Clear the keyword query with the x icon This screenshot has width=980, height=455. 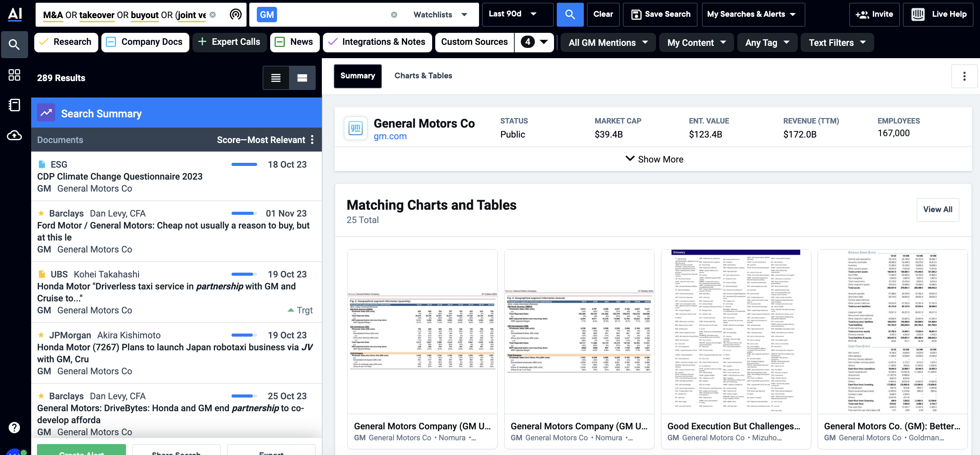tap(213, 15)
